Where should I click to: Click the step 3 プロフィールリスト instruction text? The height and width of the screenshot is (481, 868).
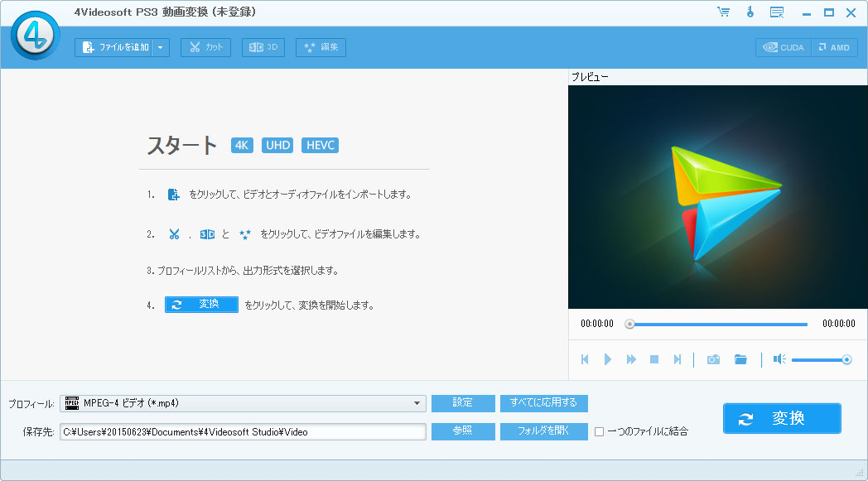coord(243,271)
